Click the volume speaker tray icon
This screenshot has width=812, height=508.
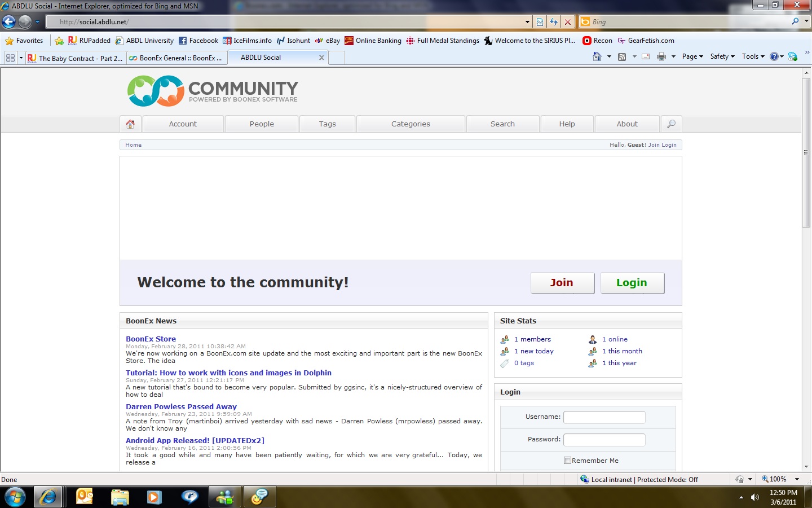click(755, 497)
